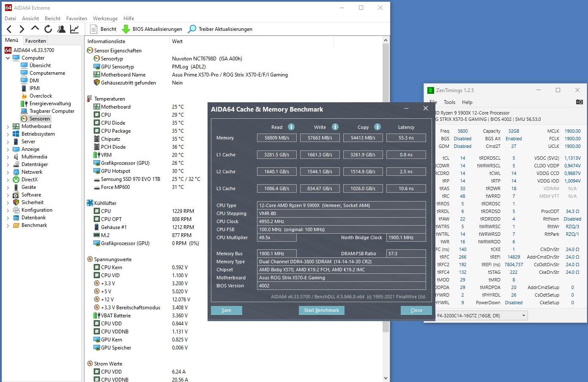The width and height of the screenshot is (588, 382).
Task: Open the Hilfe menu in AIDA64
Action: 129,19
